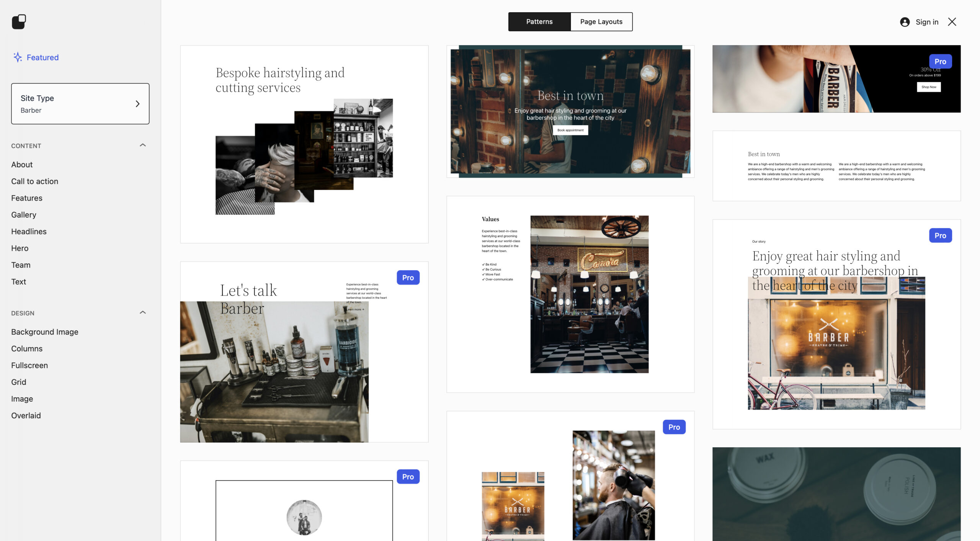This screenshot has width=980, height=541.
Task: Choose the Best in town two-column text pattern
Action: [836, 166]
